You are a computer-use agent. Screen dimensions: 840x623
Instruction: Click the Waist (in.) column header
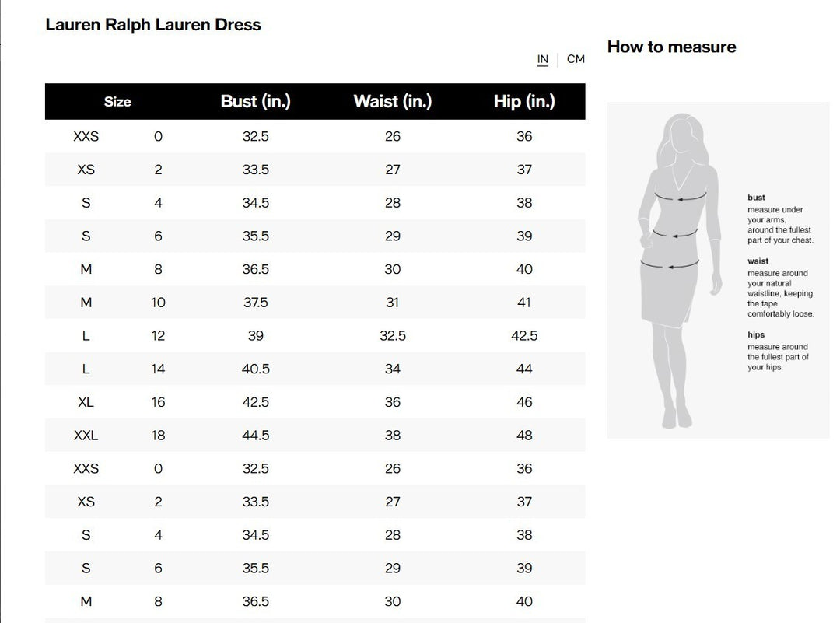tap(393, 101)
